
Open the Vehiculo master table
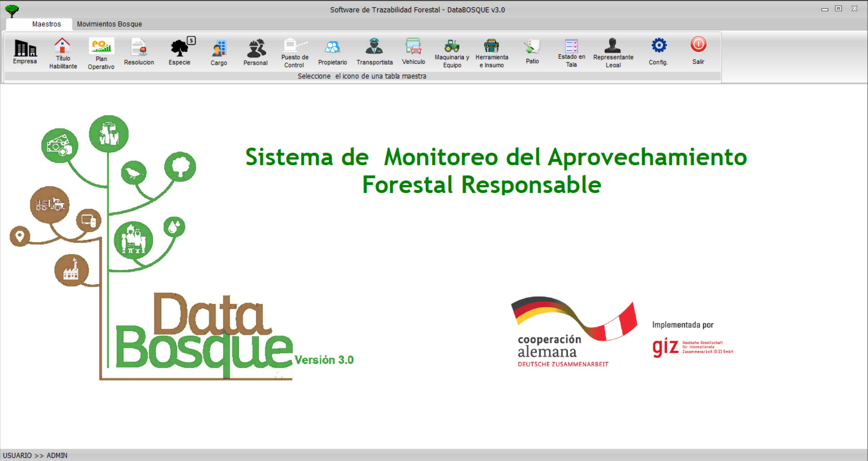[413, 47]
